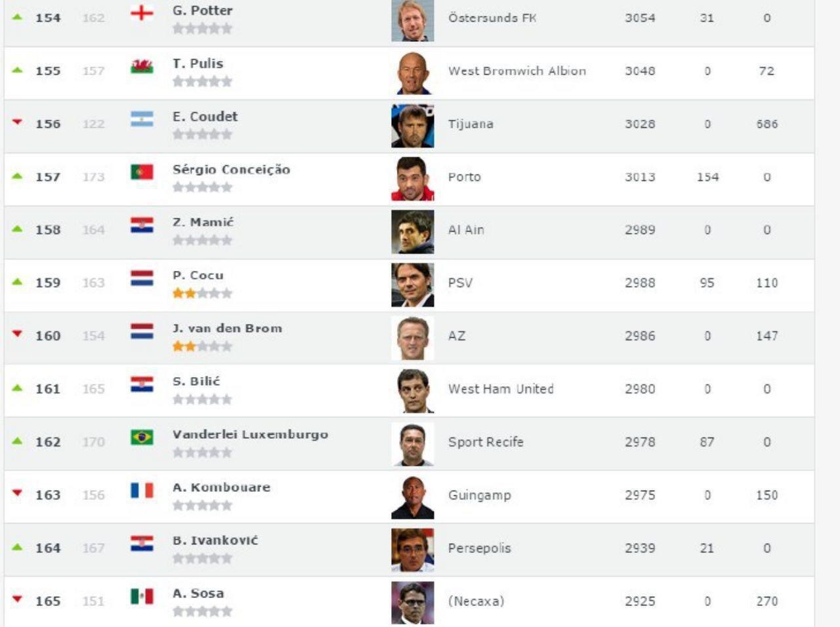Click J. van den Brom's star rating
Image resolution: width=840 pixels, height=627 pixels.
[x=202, y=346]
